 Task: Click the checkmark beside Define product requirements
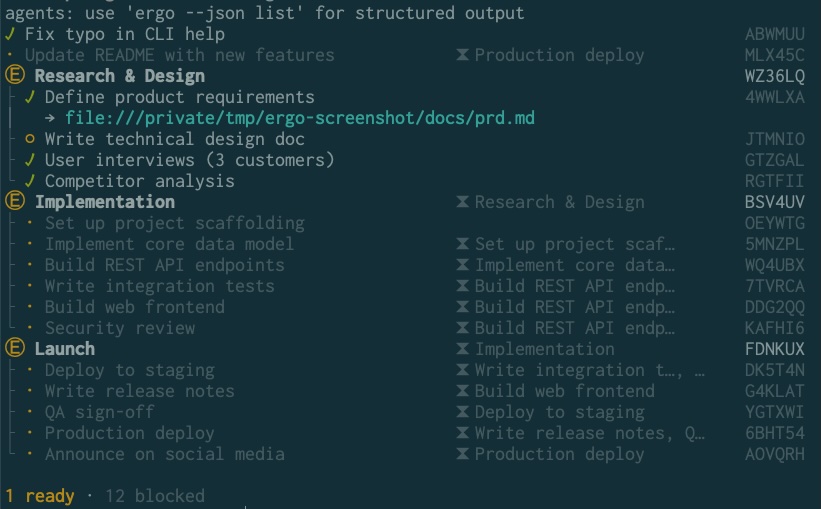30,97
